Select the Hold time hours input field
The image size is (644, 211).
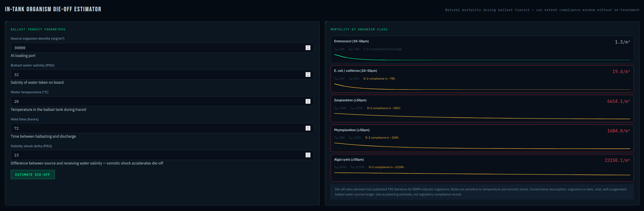pos(162,128)
